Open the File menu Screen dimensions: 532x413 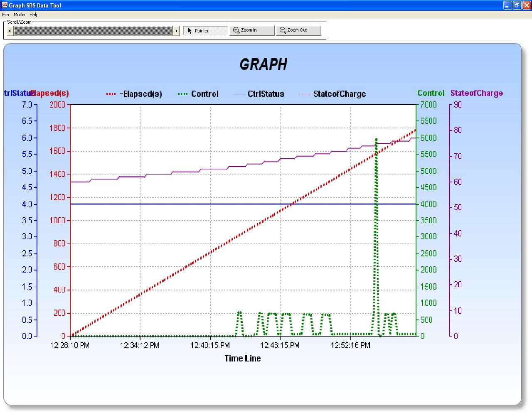tap(5, 15)
